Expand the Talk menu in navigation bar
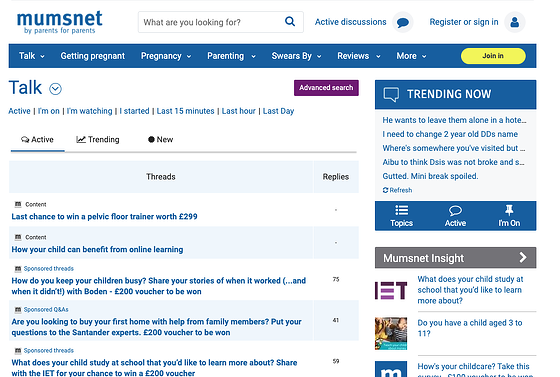560x377 pixels. click(x=32, y=56)
